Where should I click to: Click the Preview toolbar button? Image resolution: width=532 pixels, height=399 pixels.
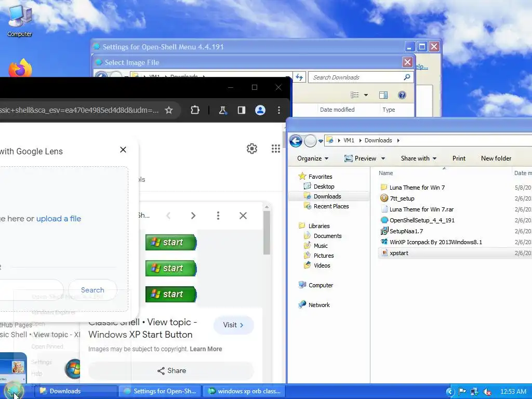tap(361, 158)
